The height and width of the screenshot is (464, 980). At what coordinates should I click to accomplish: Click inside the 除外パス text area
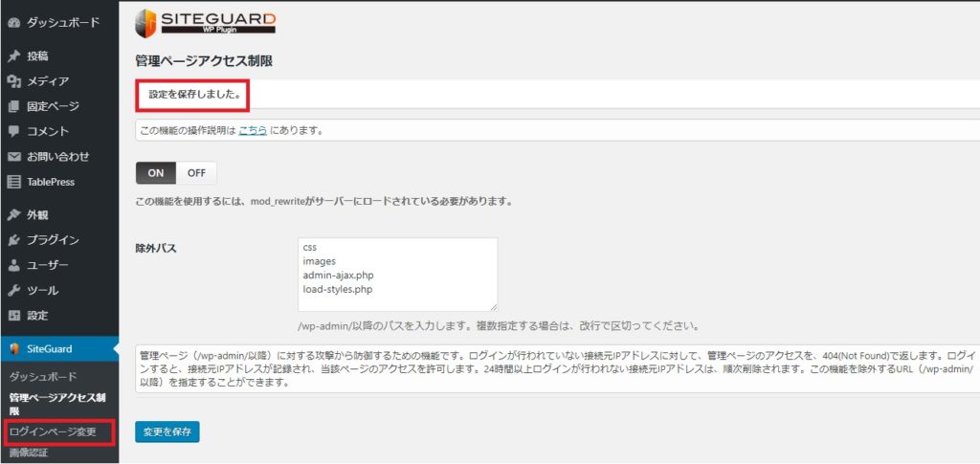(397, 275)
